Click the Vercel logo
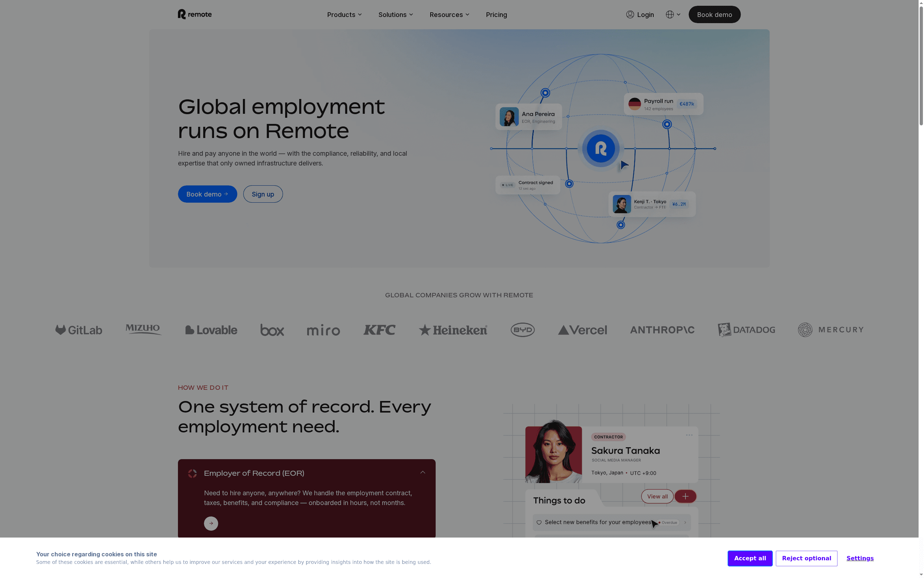 [582, 330]
